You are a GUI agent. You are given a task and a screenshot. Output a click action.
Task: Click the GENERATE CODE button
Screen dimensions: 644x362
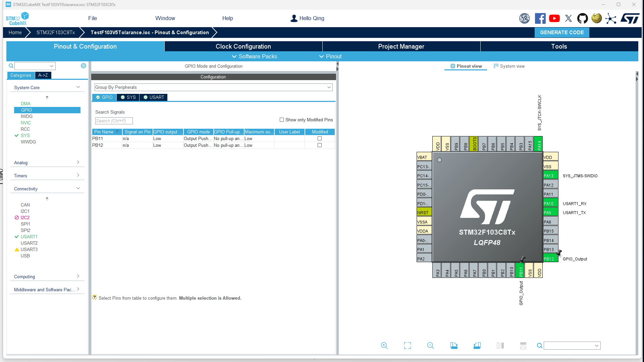562,33
